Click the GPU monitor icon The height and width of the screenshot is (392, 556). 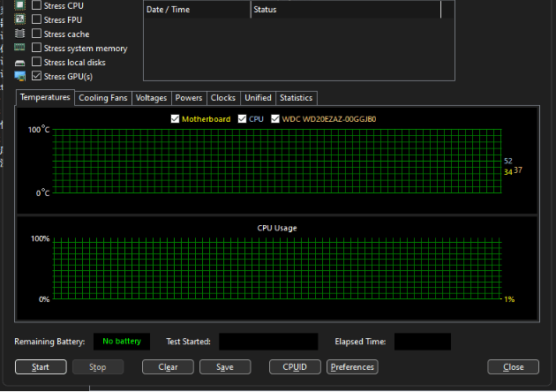(x=19, y=76)
